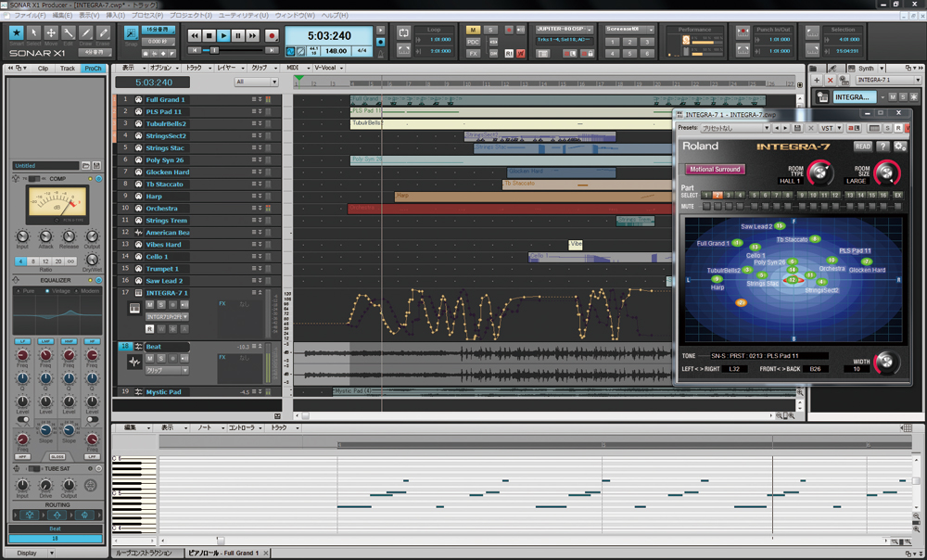Pick the Draw tool
This screenshot has height=560, width=927.
pos(86,33)
